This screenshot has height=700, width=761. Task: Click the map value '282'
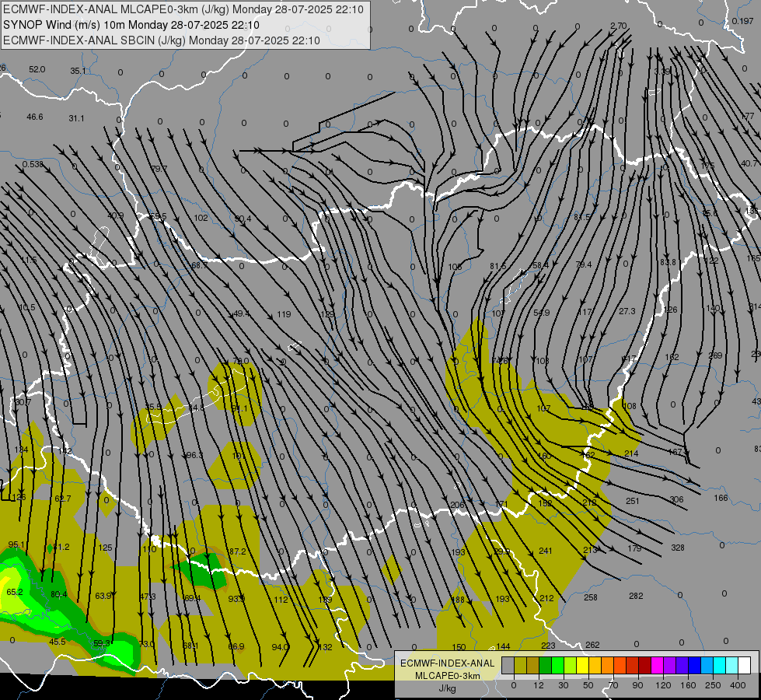[x=636, y=596]
